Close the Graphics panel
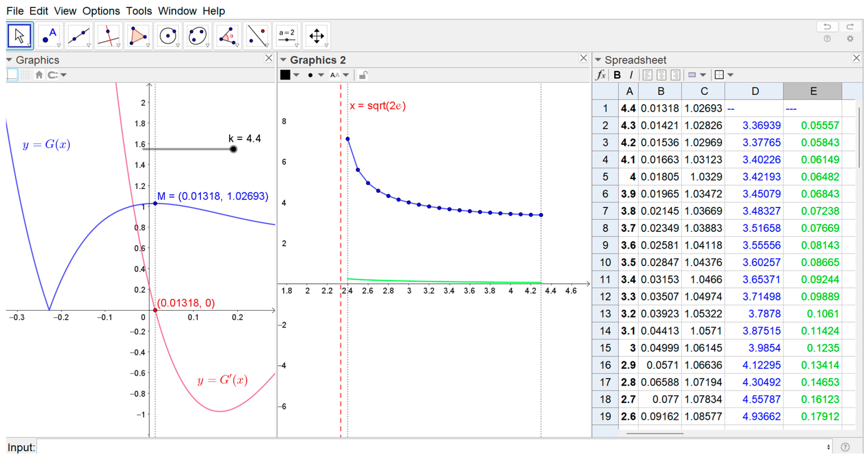Viewport: 868px width, 460px height. 269,58
